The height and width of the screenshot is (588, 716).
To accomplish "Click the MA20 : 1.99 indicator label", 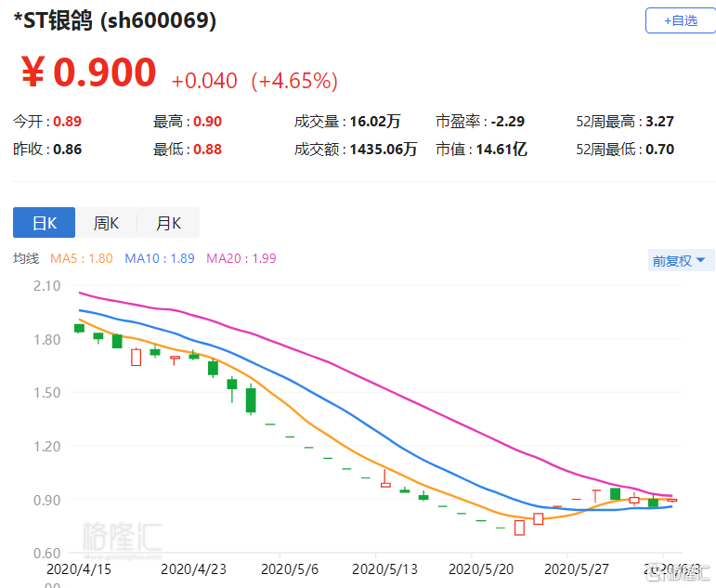I will click(x=241, y=258).
